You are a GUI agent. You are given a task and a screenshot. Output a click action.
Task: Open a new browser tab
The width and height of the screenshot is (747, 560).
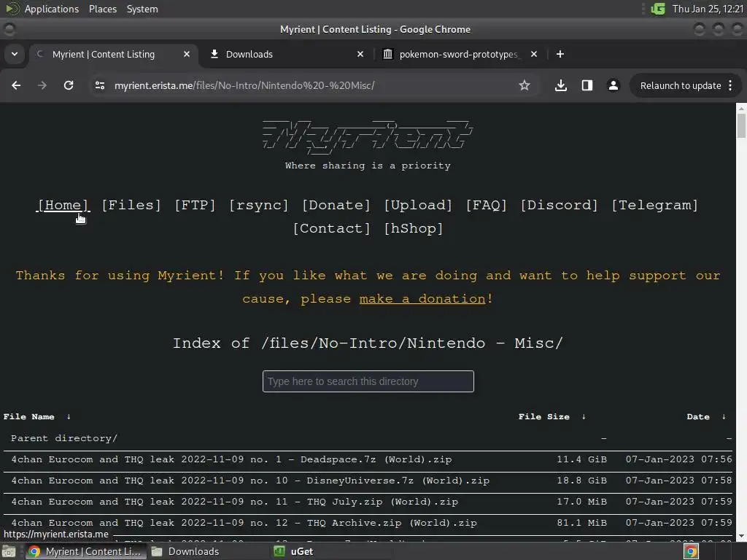[560, 54]
